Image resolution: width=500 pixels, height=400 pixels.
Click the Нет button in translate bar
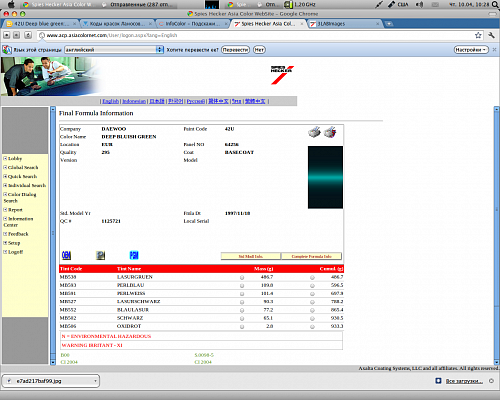pos(259,50)
